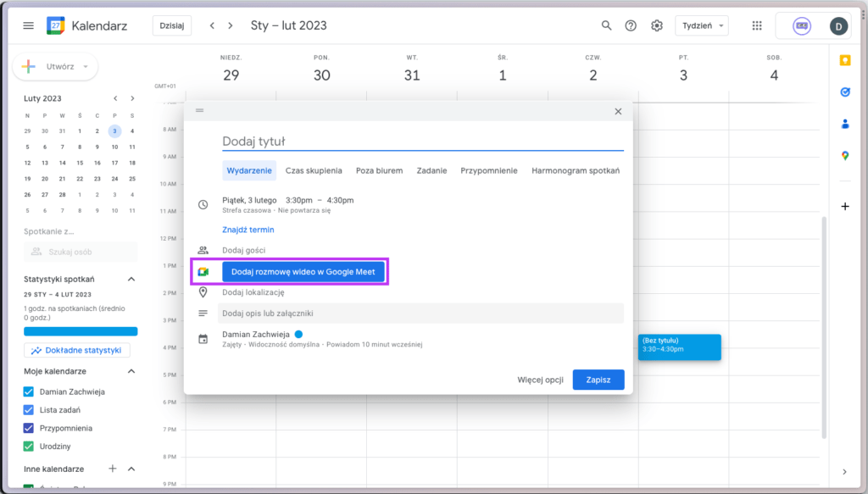Uncheck the Damian Zachwieja calendar
This screenshot has height=494, width=868.
29,391
